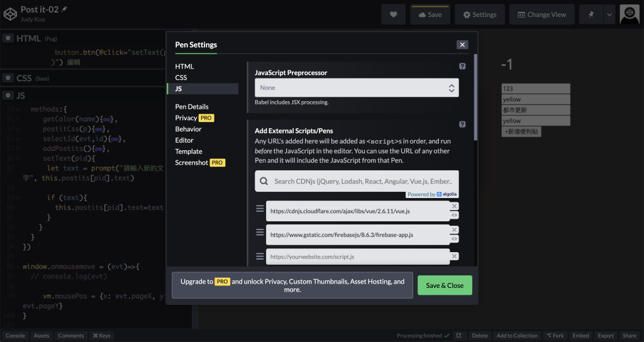
Task: Click the CodePen logo icon
Action: 10,14
